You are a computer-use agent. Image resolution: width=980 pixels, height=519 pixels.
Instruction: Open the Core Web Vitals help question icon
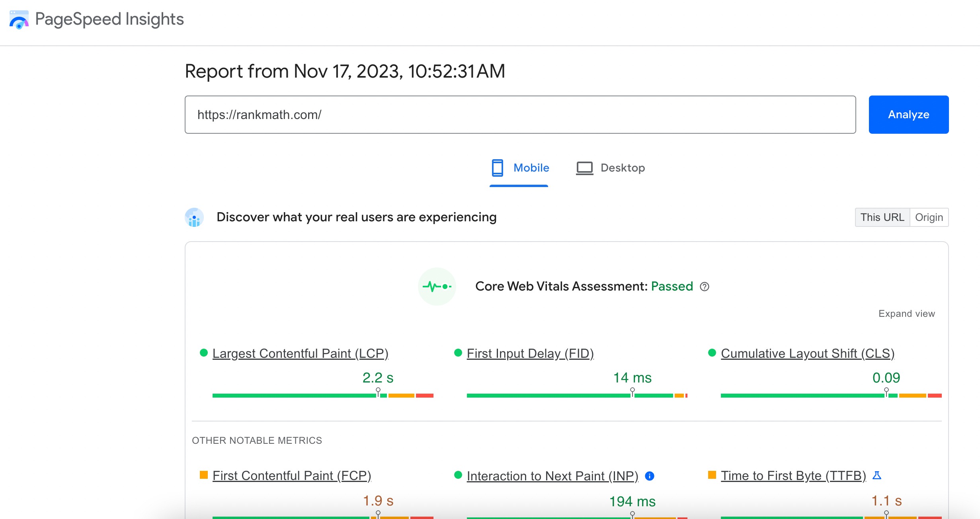click(x=705, y=287)
